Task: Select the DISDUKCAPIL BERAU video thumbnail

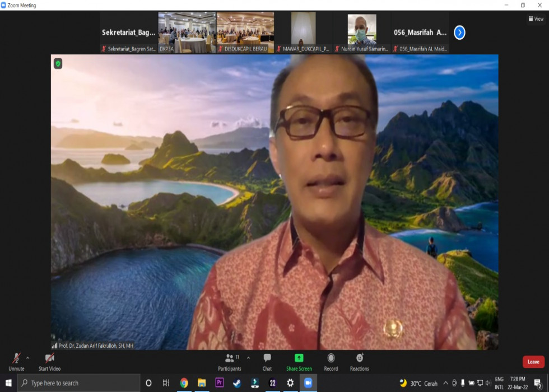Action: pyautogui.click(x=245, y=32)
